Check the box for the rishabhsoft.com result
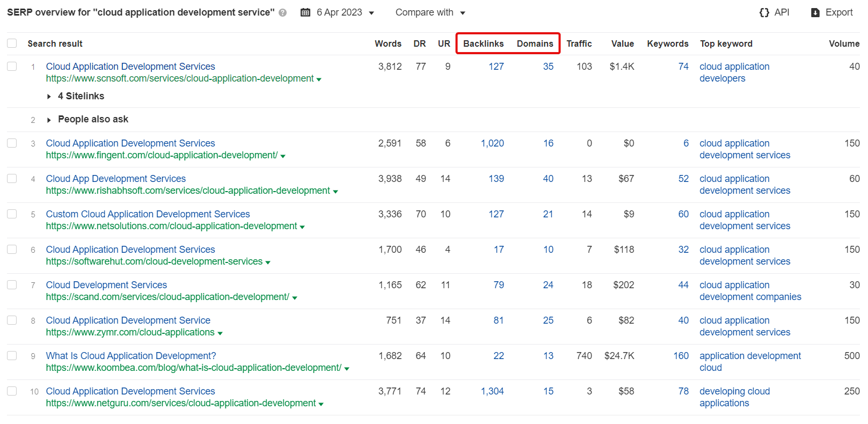 [12, 179]
